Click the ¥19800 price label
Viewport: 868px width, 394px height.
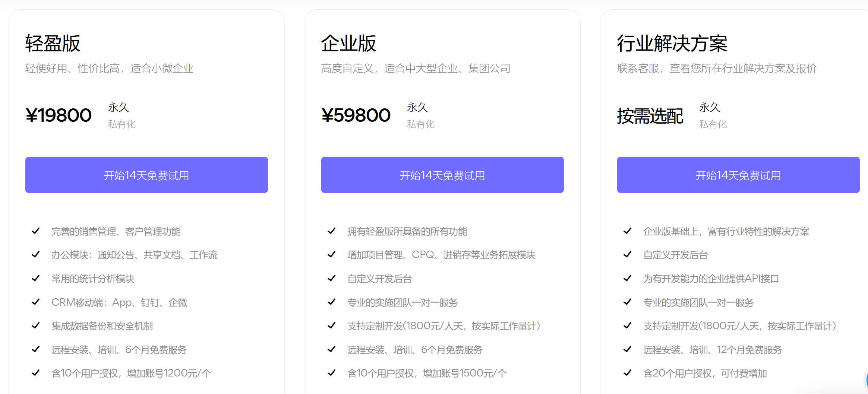pos(59,115)
